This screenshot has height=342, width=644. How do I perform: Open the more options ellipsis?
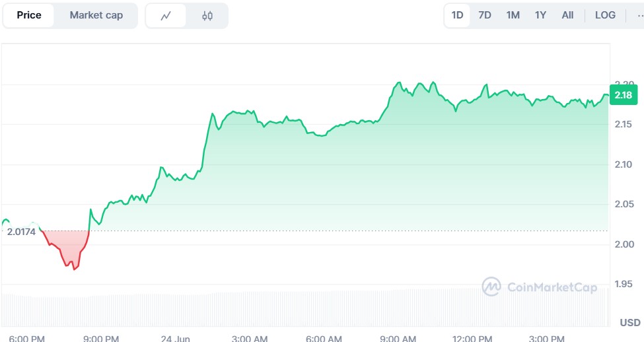[x=639, y=15]
